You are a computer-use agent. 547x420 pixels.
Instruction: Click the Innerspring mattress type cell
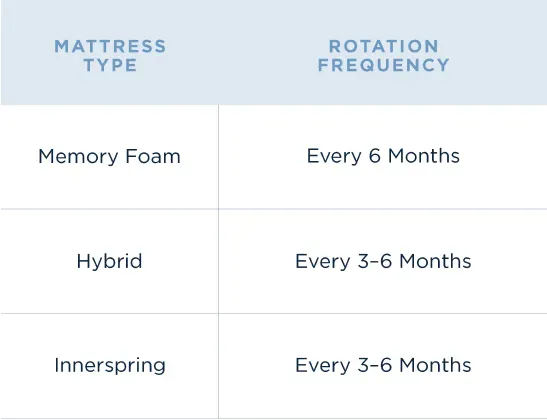click(110, 366)
